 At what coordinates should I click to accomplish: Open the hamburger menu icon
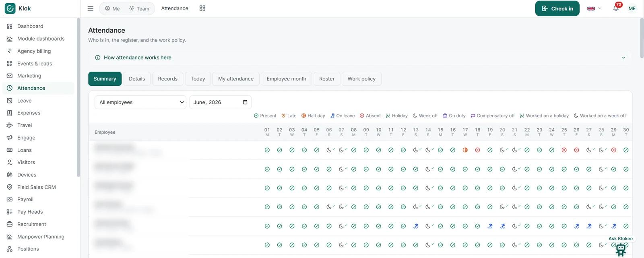pyautogui.click(x=91, y=8)
